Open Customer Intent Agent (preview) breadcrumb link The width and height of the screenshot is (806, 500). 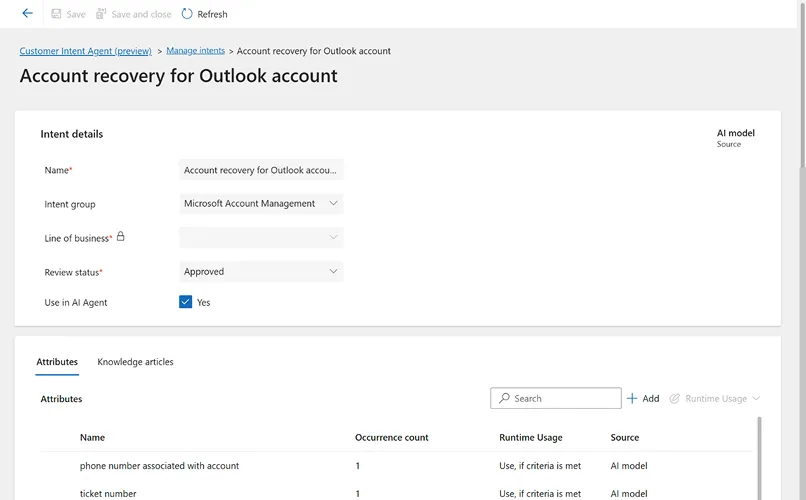tap(86, 51)
